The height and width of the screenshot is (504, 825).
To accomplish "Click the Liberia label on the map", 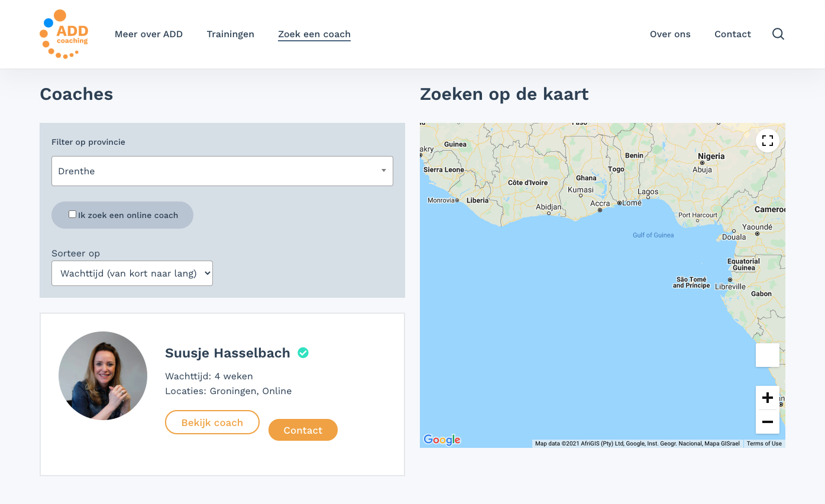I will pos(477,200).
